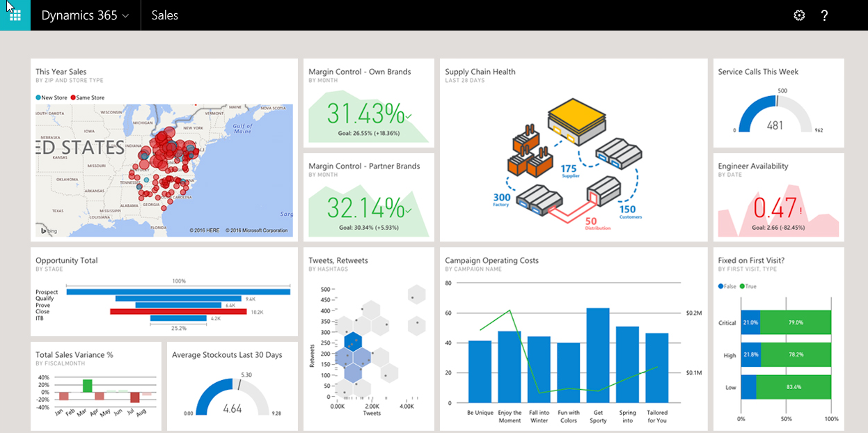The image size is (868, 433).
Task: Select the Qualify 9.4K funnel bar
Action: tap(179, 299)
